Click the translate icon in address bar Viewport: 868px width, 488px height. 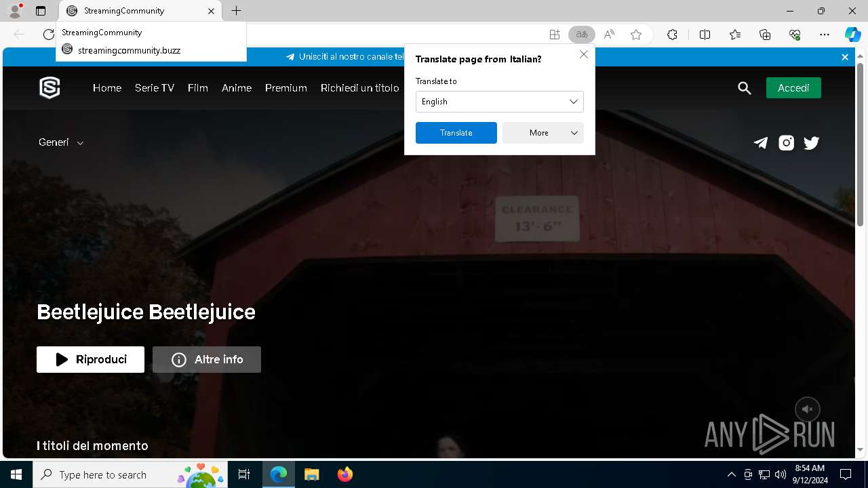(x=582, y=35)
